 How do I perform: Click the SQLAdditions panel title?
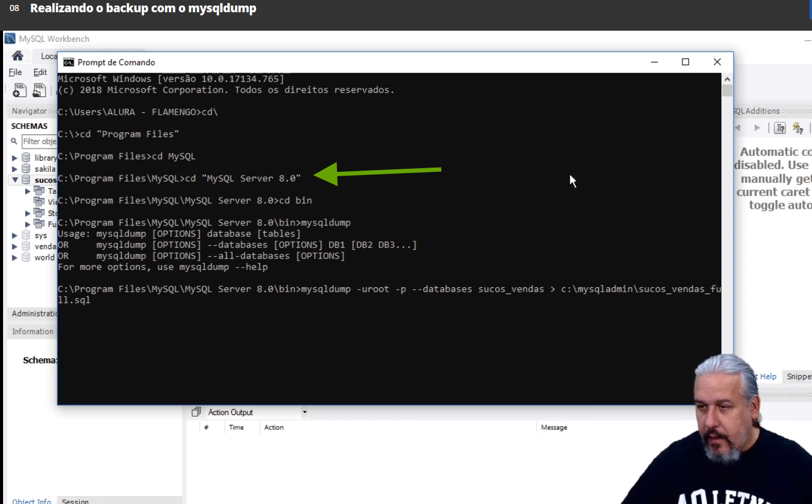(756, 111)
